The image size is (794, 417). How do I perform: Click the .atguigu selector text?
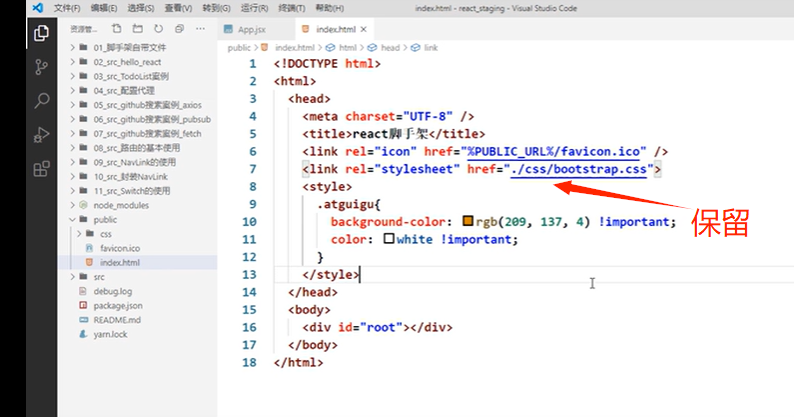(x=348, y=205)
